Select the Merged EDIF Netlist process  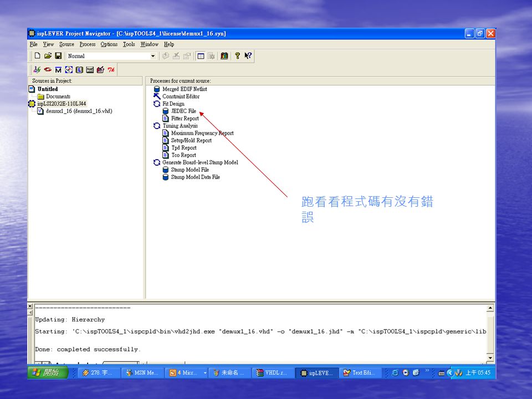point(185,89)
